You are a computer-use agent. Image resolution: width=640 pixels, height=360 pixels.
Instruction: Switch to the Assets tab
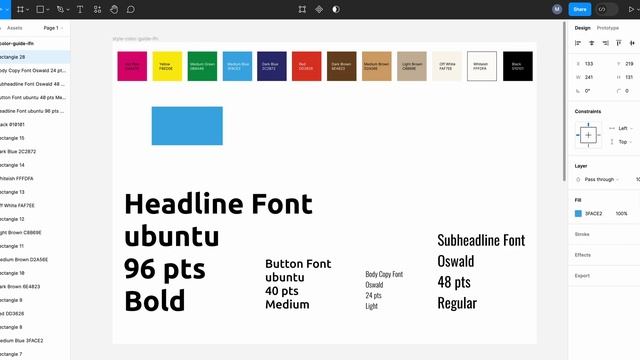15,28
